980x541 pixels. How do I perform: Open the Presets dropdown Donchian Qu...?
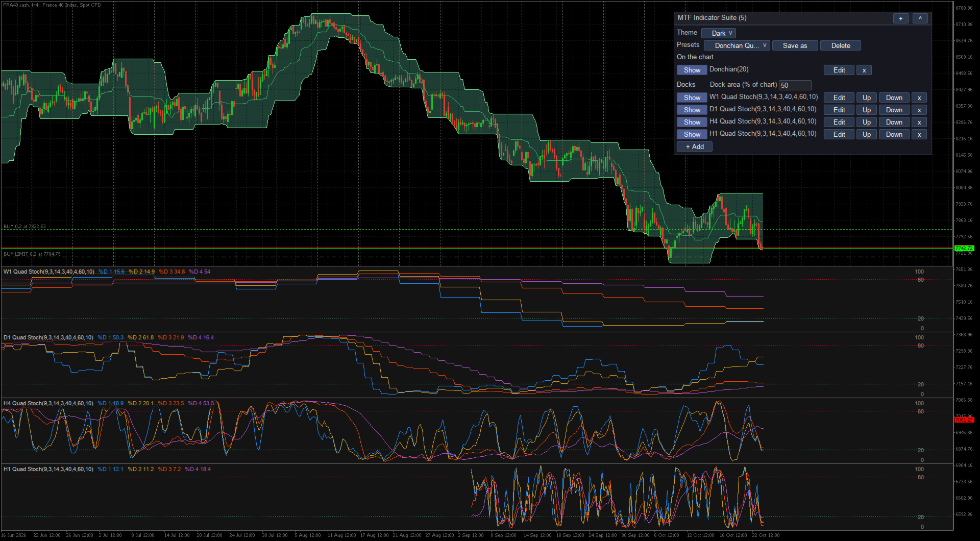coord(737,45)
